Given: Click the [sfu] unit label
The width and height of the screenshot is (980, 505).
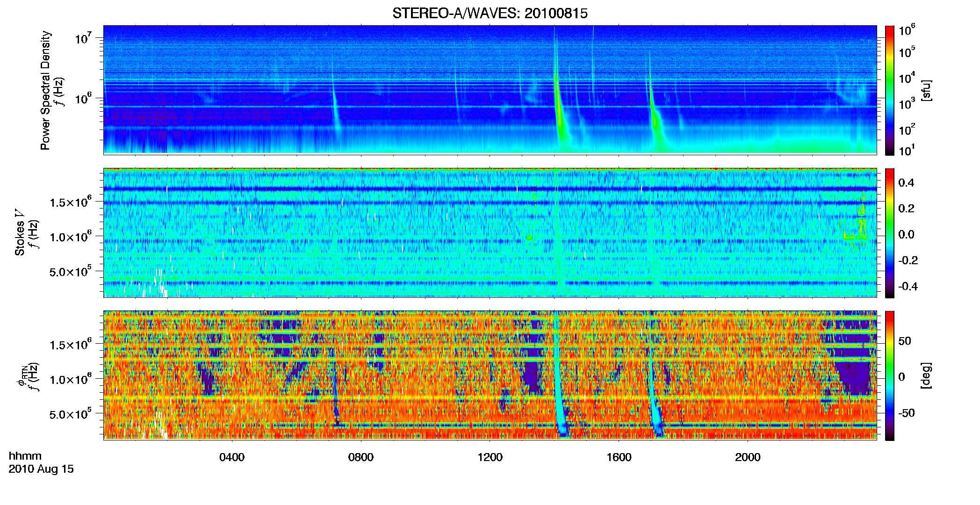Looking at the screenshot, I should point(926,91).
